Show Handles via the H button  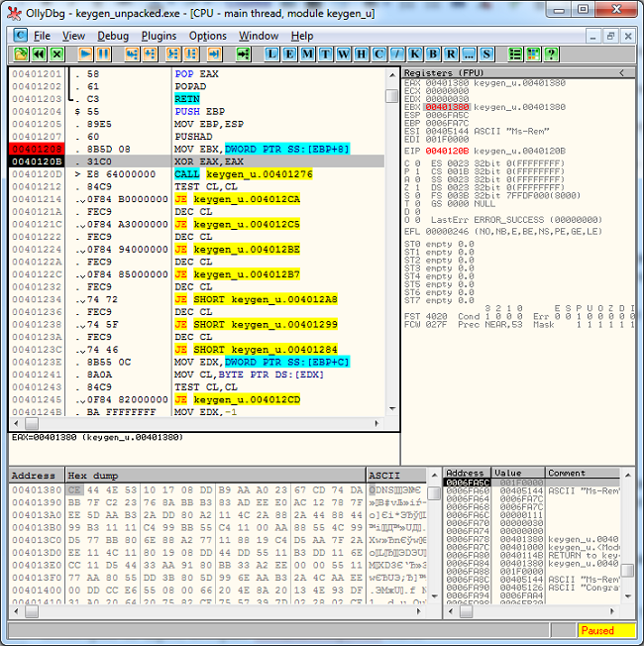(x=362, y=54)
